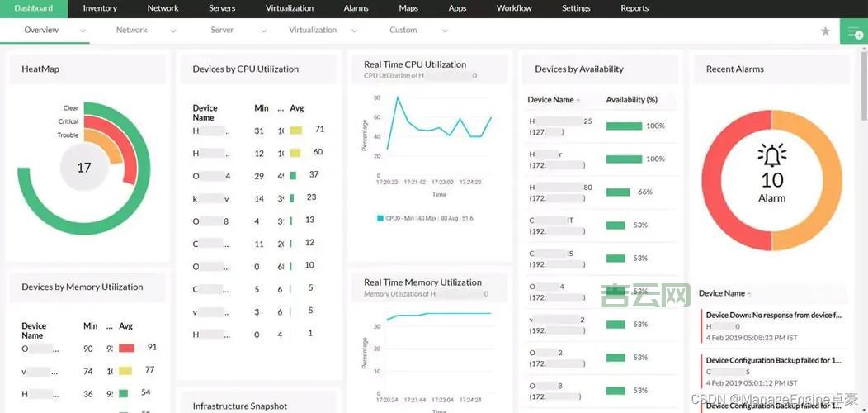Click the 100% availability bar in first row

pos(624,126)
